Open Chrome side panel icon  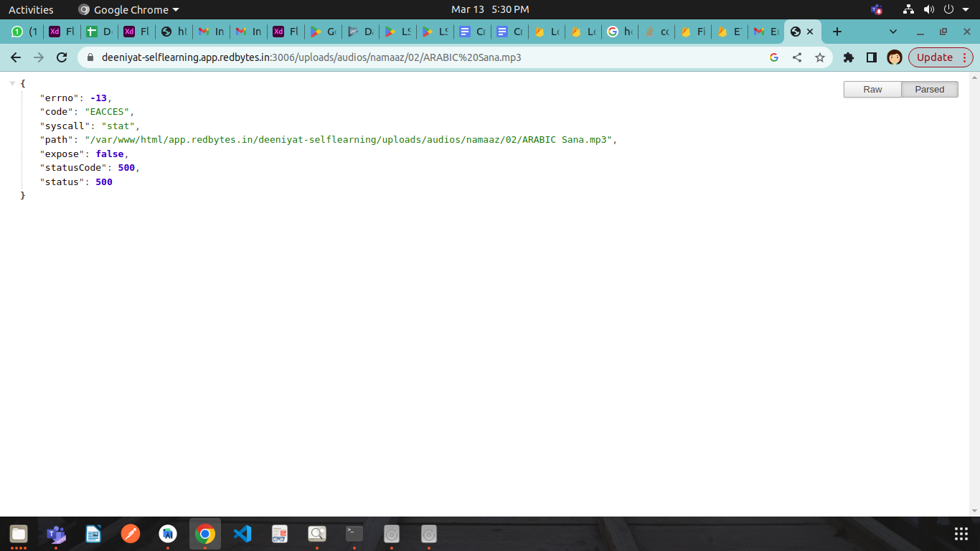pos(872,57)
